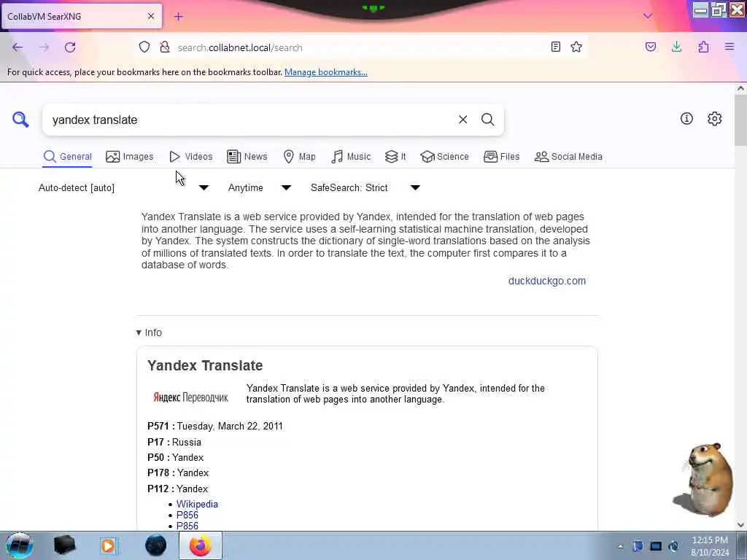Click the P17 : Russia row

[174, 443]
